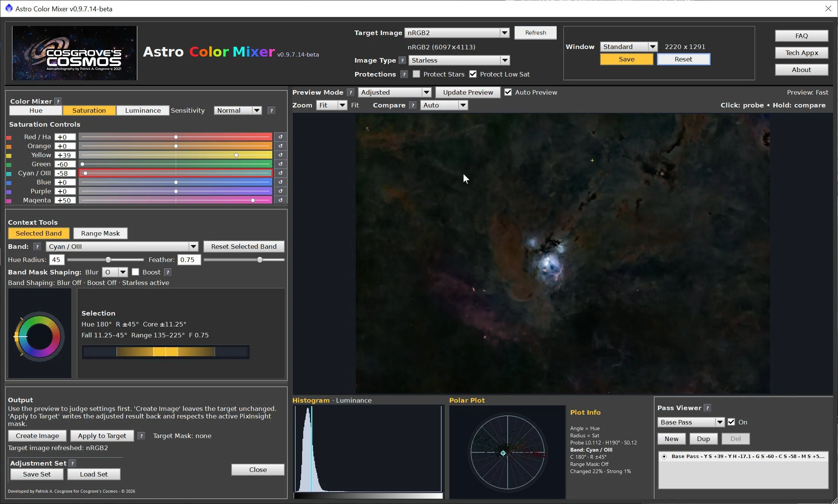Click the Feather value field
Image resolution: width=838 pixels, height=504 pixels.
[189, 260]
